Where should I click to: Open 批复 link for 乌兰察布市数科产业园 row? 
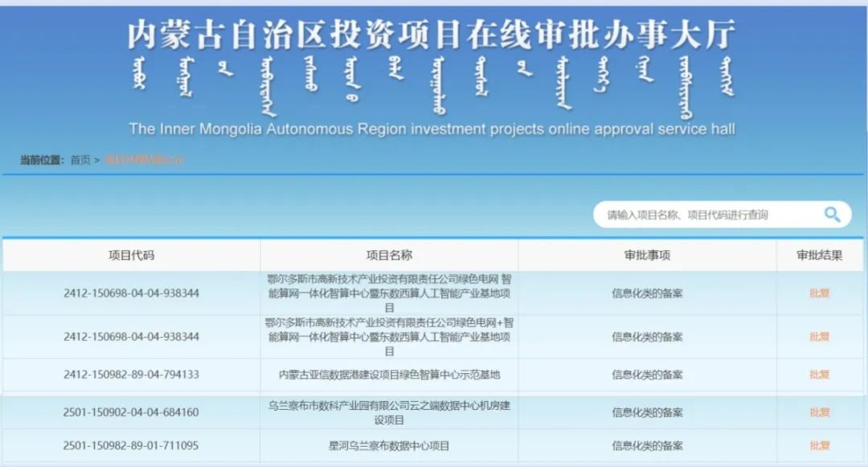pyautogui.click(x=819, y=412)
